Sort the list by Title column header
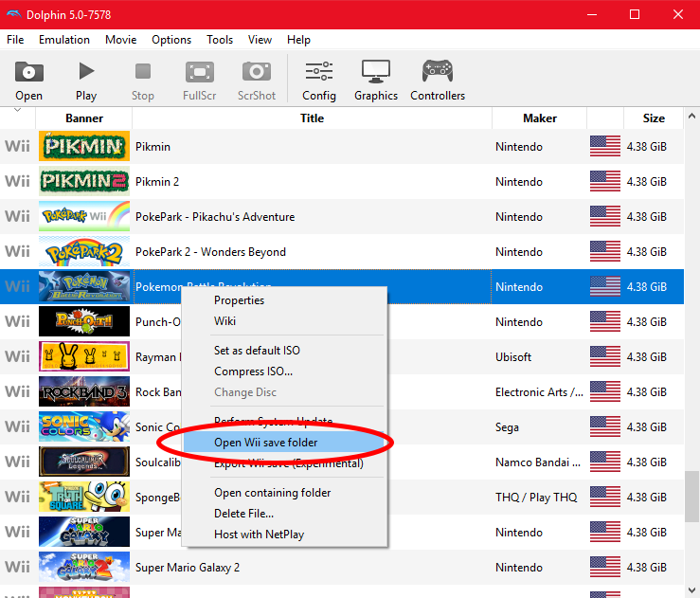The height and width of the screenshot is (598, 700). pyautogui.click(x=312, y=118)
